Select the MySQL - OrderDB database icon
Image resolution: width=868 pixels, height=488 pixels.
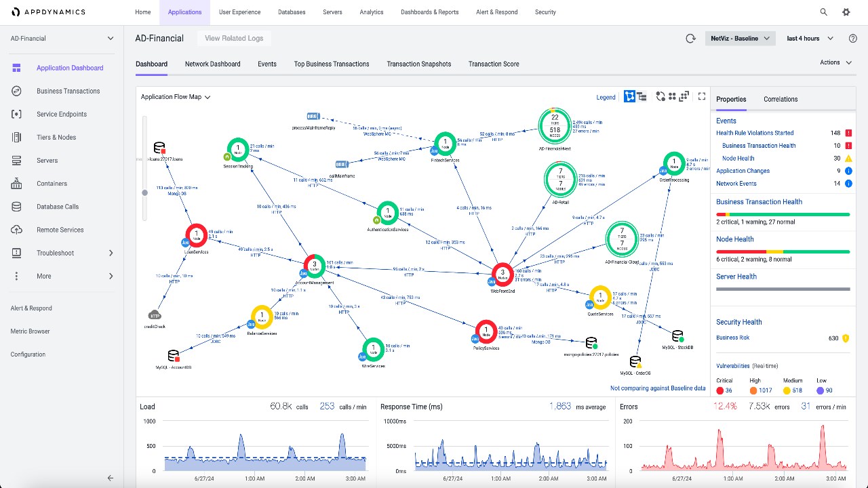coord(635,362)
